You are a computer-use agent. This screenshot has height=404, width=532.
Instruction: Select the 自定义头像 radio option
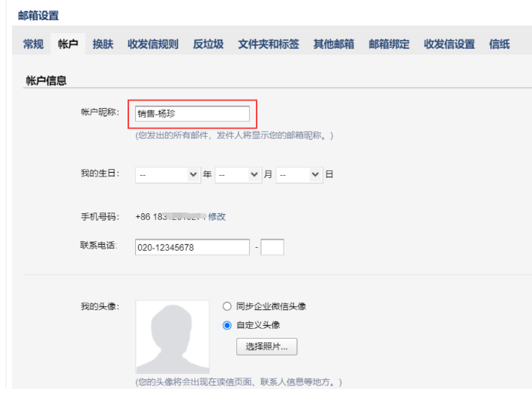(227, 325)
